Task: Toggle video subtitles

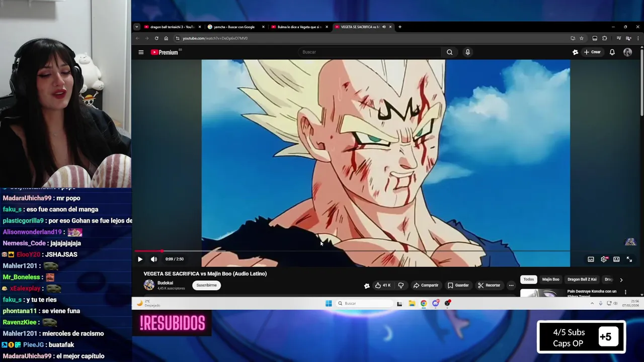Action: [591, 259]
